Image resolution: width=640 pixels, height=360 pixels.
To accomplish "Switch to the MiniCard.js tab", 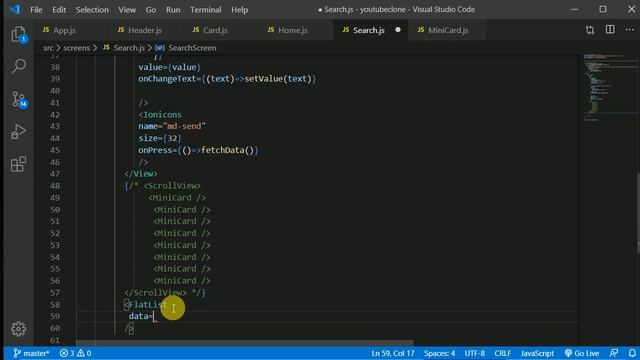I will click(x=448, y=30).
